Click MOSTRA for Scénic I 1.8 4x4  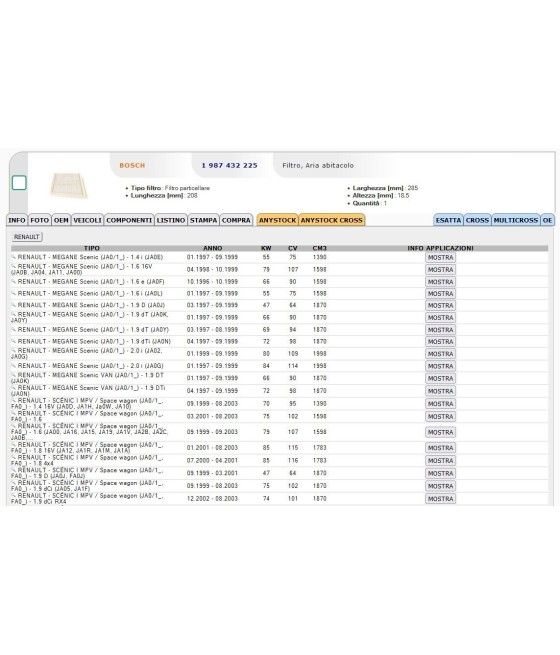point(440,461)
